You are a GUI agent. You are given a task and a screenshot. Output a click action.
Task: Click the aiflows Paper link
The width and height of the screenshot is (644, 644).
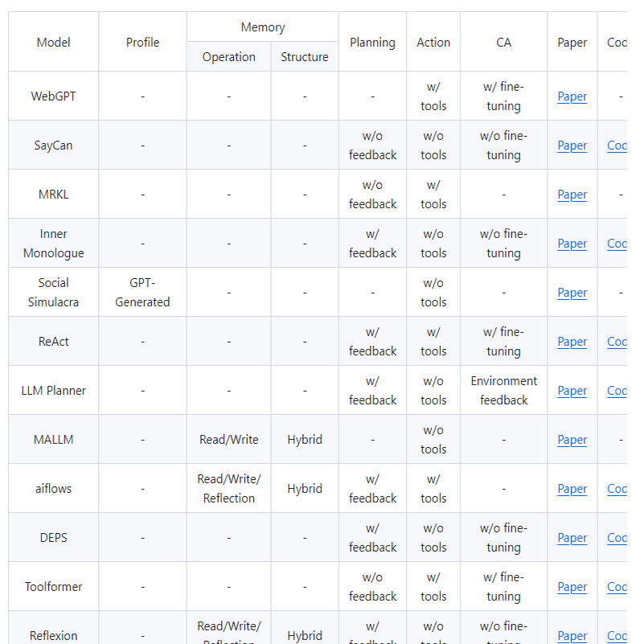[572, 489]
